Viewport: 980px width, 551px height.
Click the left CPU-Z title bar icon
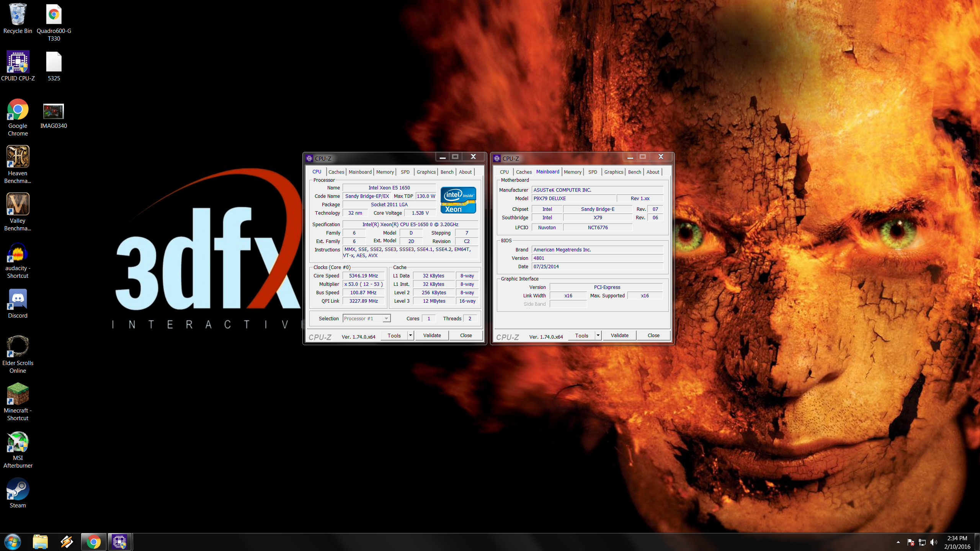(309, 158)
